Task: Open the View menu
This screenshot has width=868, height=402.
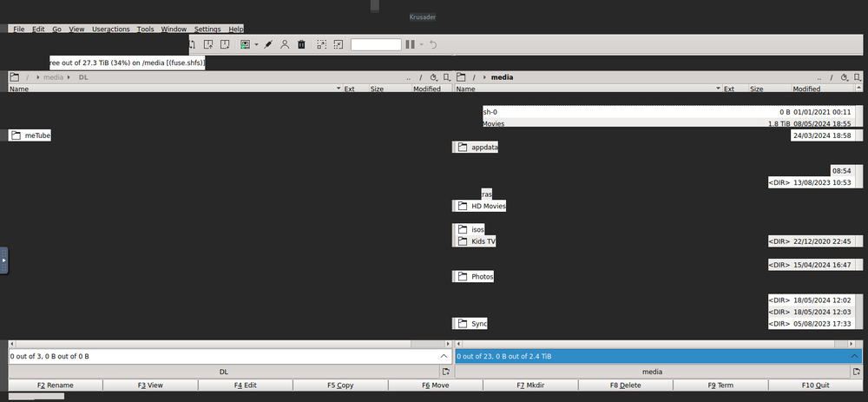Action: pyautogui.click(x=76, y=29)
